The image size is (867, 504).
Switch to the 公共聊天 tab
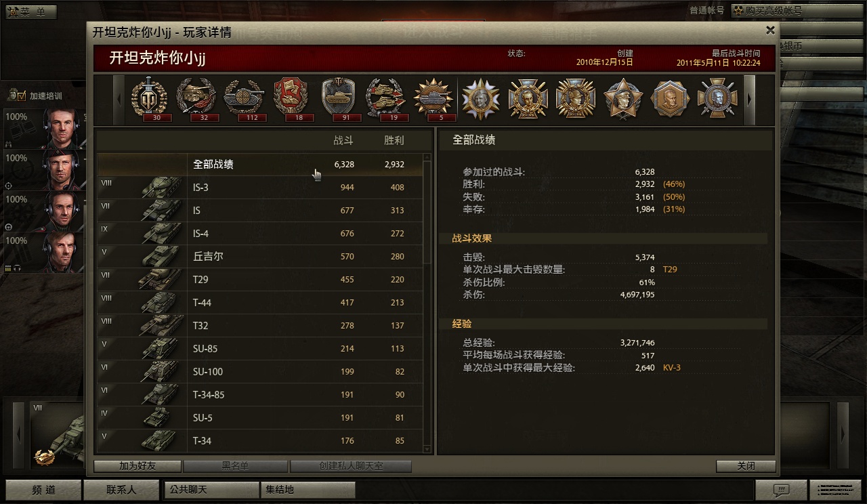click(x=211, y=489)
